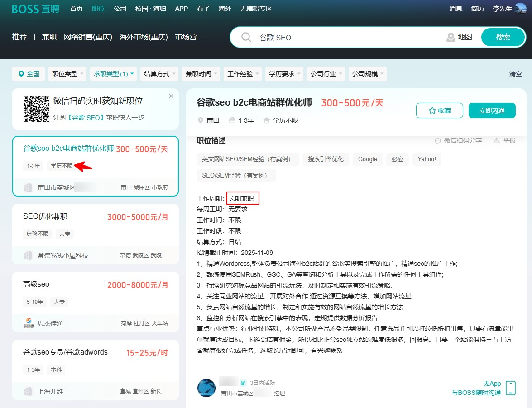Expand the 职位类型 filter dropdown
This screenshot has height=408, width=532.
click(67, 74)
